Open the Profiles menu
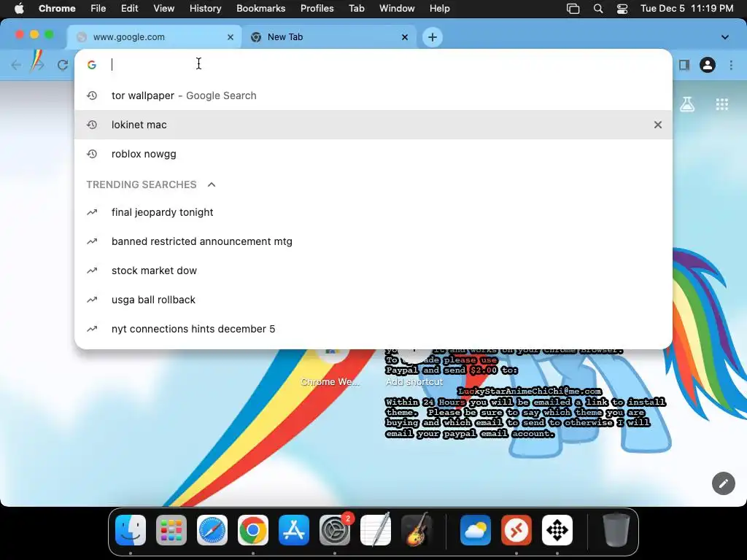Image resolution: width=747 pixels, height=560 pixels. (317, 9)
